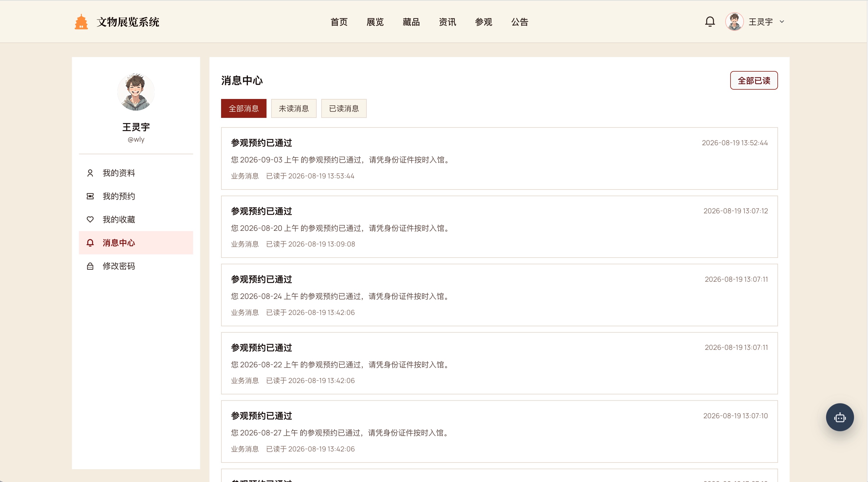Switch to the 未读消息 tab
This screenshot has width=868, height=482.
point(294,109)
